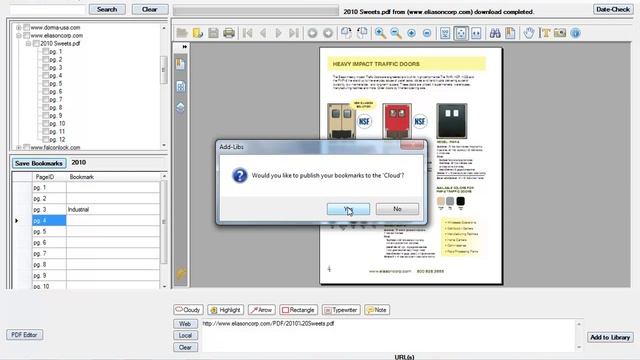Click the Add to Library button
640x360 pixels.
pos(610,337)
